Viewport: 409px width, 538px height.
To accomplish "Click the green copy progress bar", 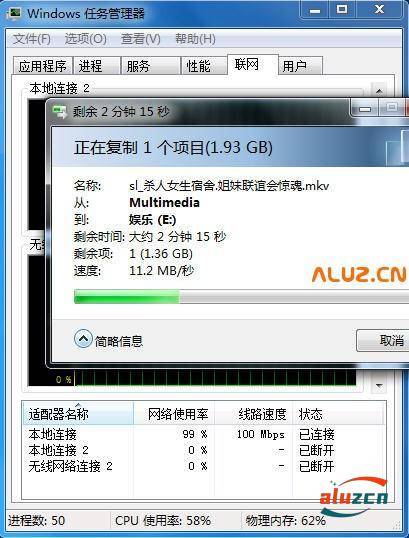I will [x=241, y=296].
